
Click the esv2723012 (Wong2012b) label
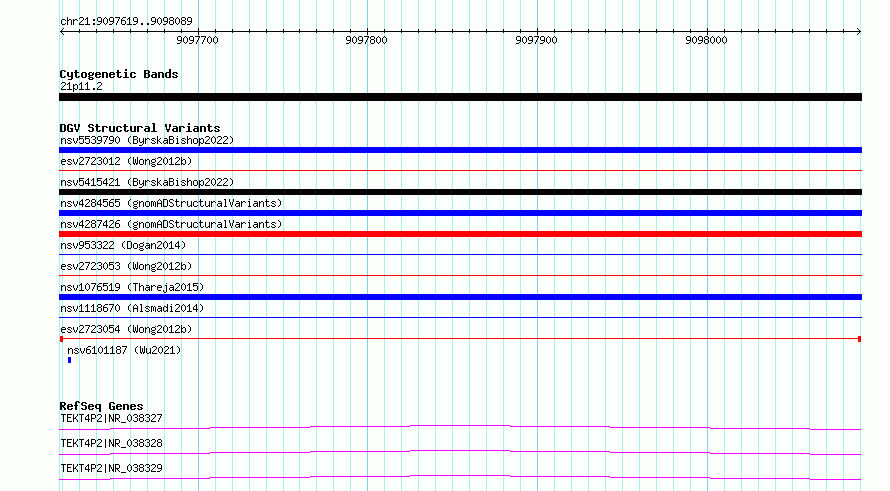126,161
